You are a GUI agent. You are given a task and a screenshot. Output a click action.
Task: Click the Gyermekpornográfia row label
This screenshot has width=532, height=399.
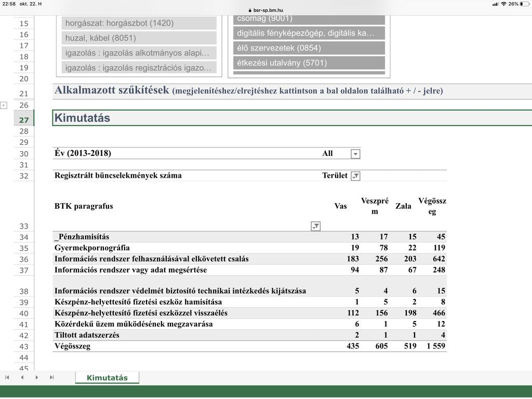(x=92, y=248)
